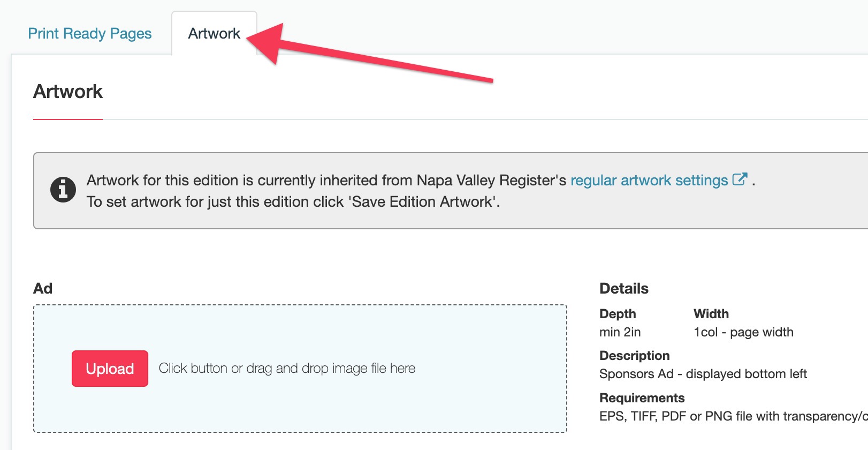Select the 1col - page width value
Image resolution: width=868 pixels, height=450 pixels.
pos(743,332)
